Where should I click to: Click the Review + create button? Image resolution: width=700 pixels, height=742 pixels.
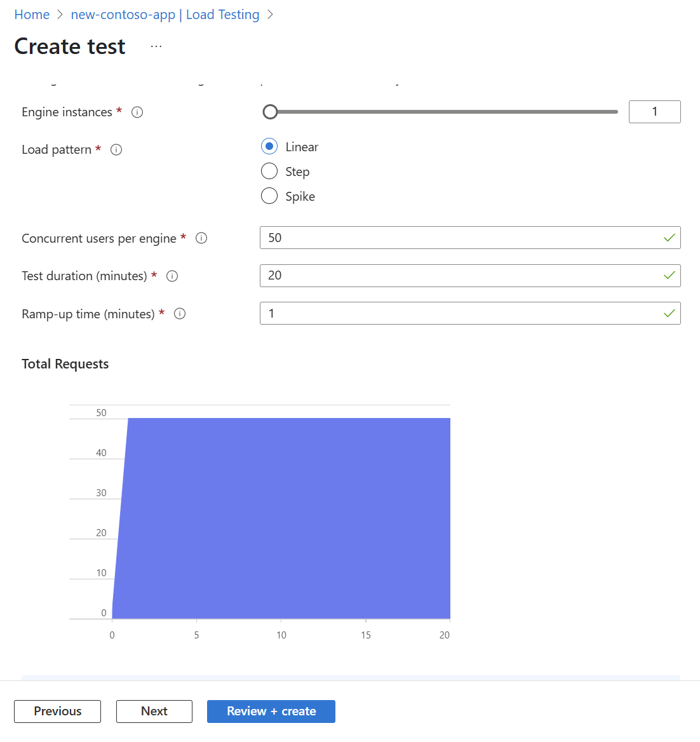point(271,711)
